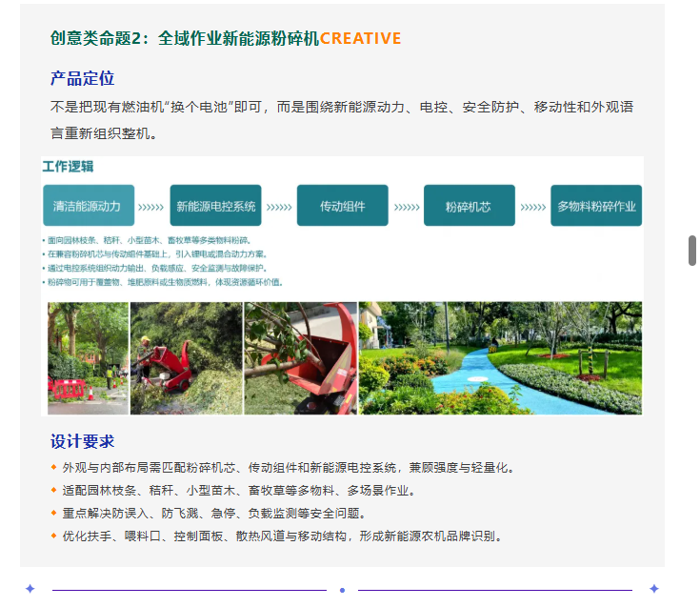Select the 粉碎机芯 flow box
Image resolution: width=700 pixels, height=607 pixels.
470,206
